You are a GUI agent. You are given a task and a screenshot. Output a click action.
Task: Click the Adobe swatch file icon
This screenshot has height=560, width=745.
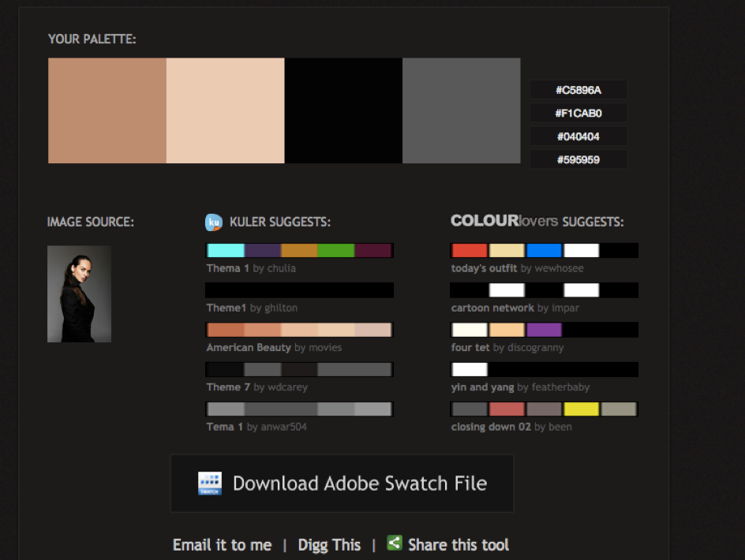point(210,483)
